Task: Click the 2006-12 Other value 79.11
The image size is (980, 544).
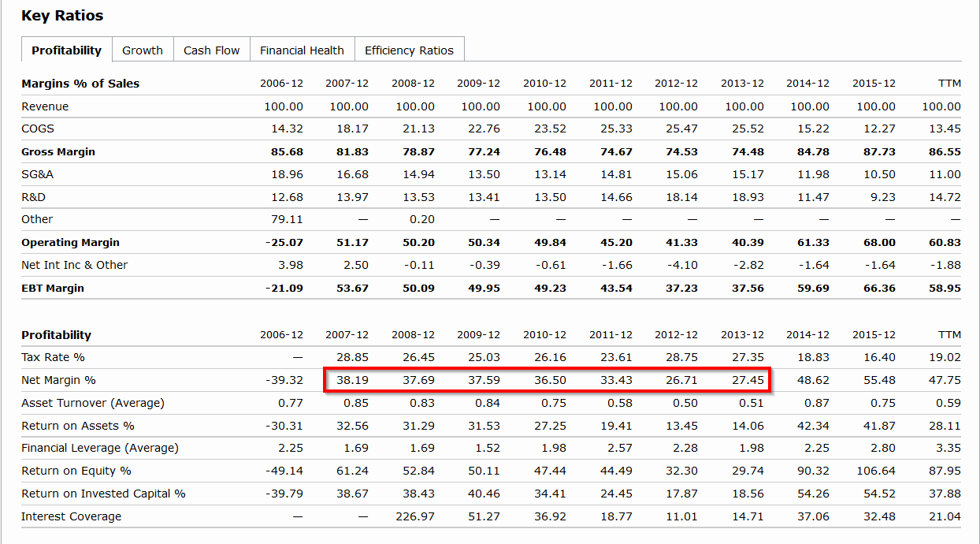Action: coord(287,219)
